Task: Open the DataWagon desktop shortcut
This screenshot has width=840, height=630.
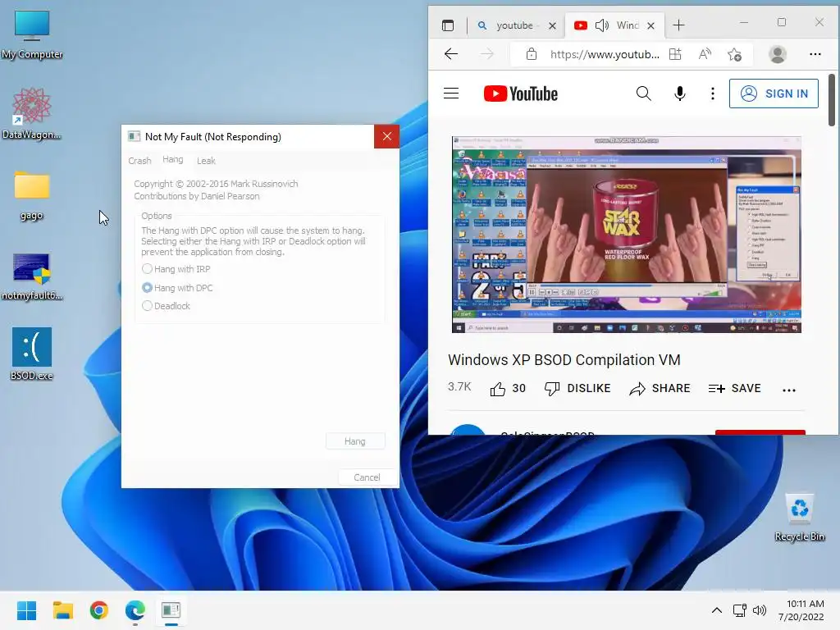Action: pos(32,113)
